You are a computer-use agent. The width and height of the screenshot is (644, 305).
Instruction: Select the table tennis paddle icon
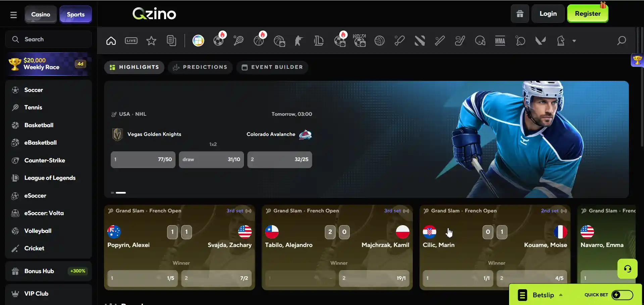pos(521,41)
